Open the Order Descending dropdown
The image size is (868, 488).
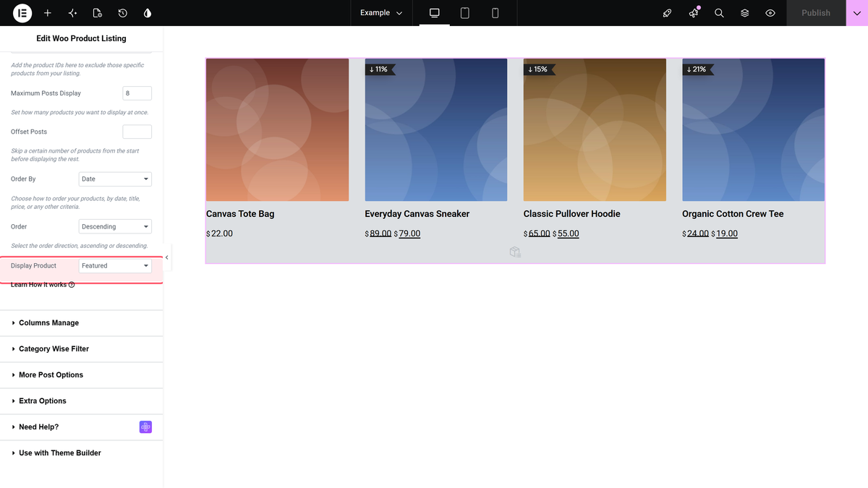[115, 226]
